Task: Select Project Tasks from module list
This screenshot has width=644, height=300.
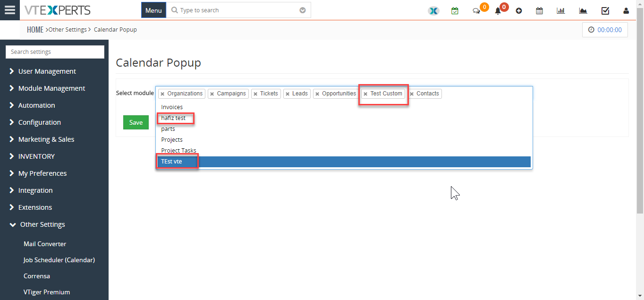Action: (343, 151)
